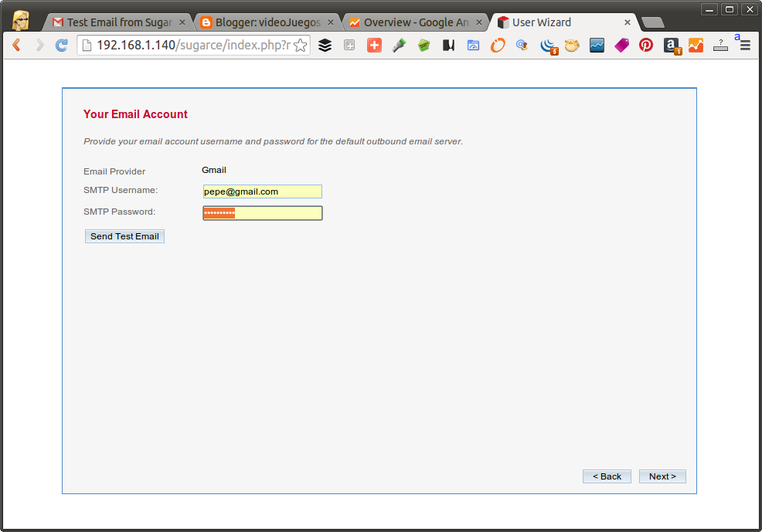Click the layers-style extension icon
Screen dimensions: 762x532
tap(325, 46)
